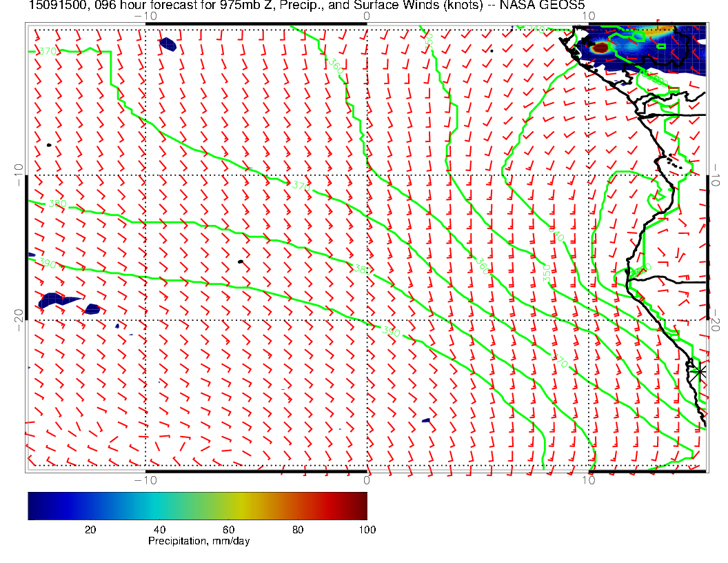Click the small black island dot near map center-left
The width and height of the screenshot is (728, 563).
click(x=240, y=261)
